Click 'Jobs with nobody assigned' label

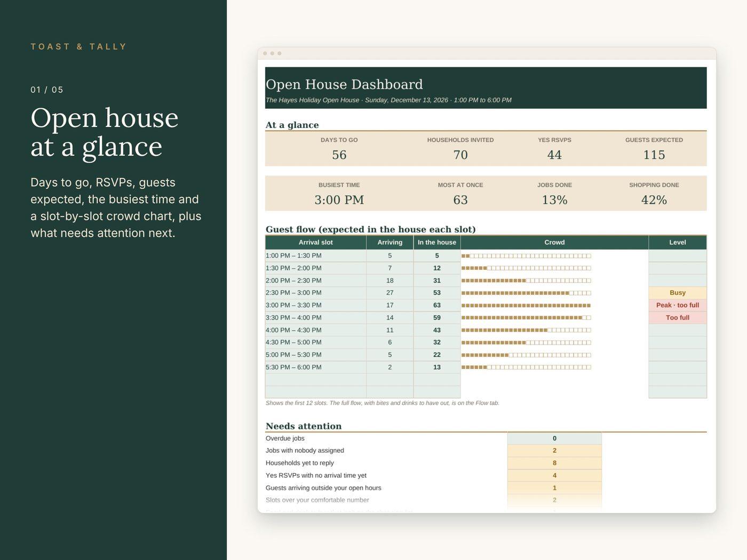tap(305, 451)
